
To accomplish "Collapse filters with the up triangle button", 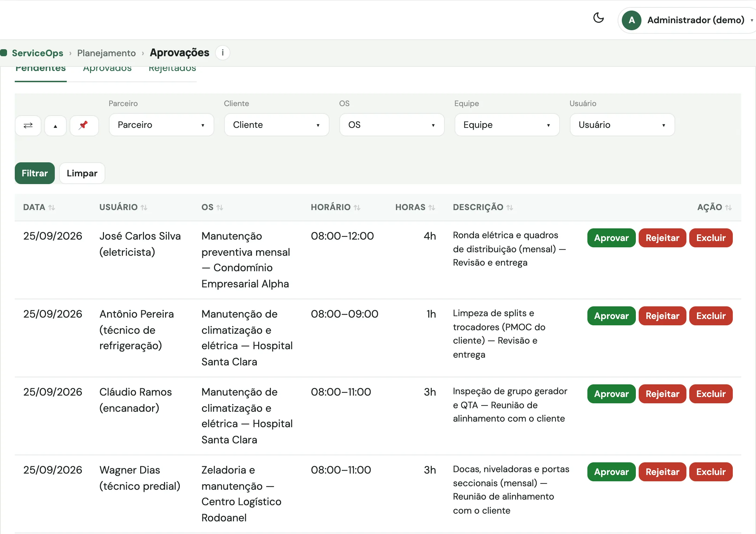I will click(55, 125).
